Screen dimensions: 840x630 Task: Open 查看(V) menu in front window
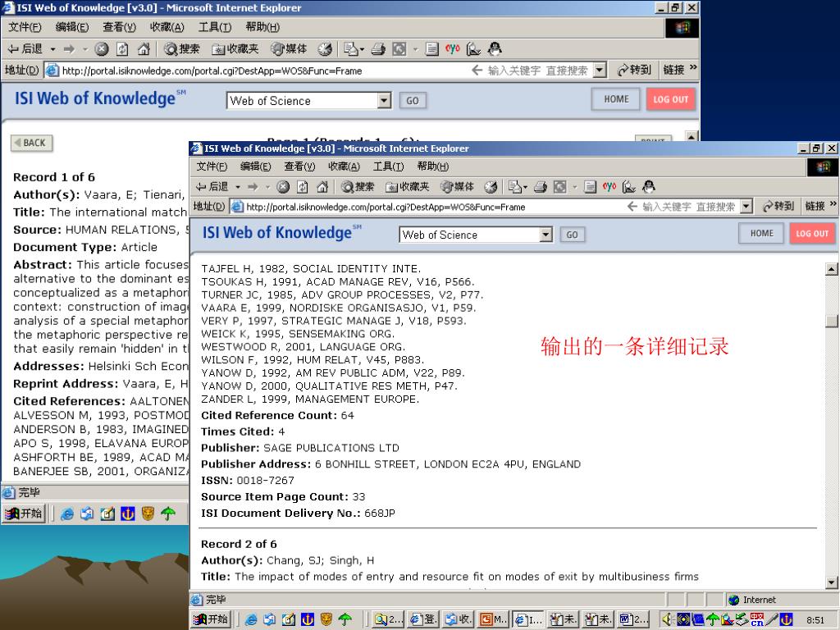[x=299, y=166]
